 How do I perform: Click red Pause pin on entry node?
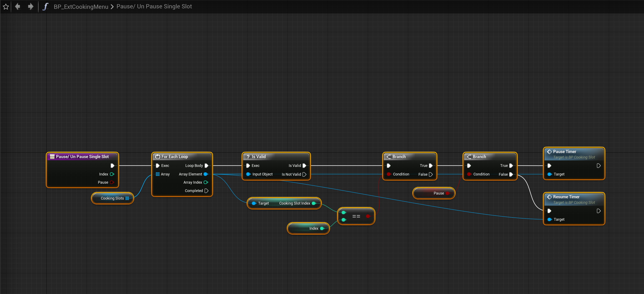point(112,182)
